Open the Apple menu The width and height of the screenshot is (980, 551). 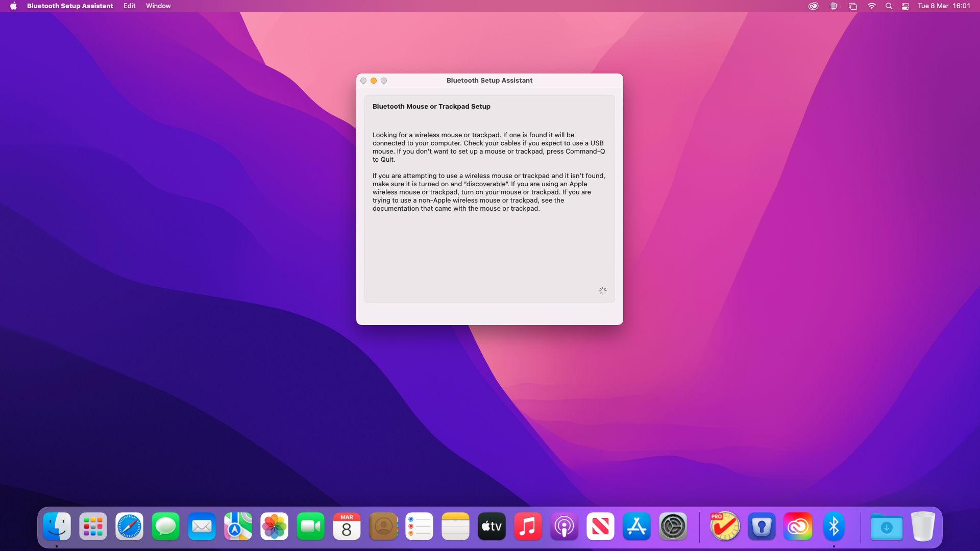click(x=13, y=6)
